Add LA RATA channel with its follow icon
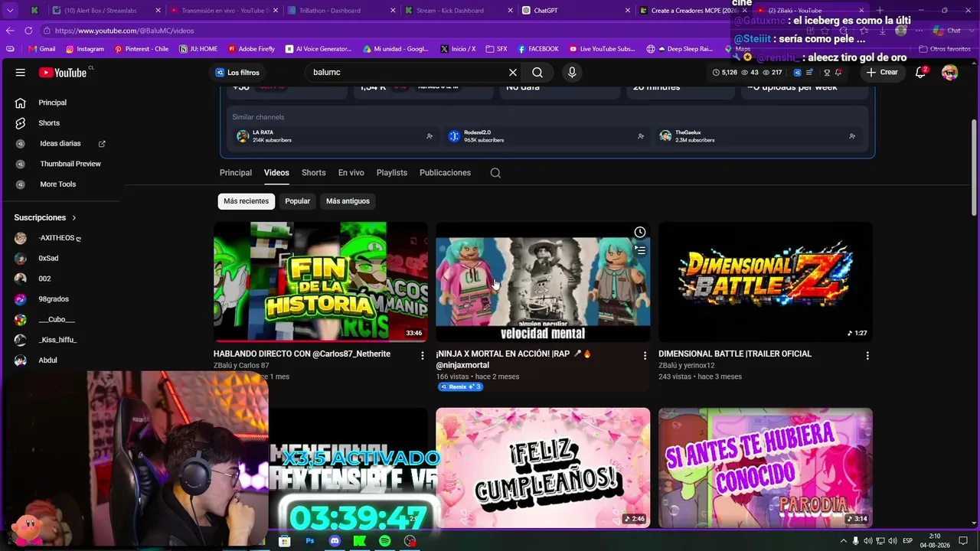The height and width of the screenshot is (551, 980). [x=430, y=136]
